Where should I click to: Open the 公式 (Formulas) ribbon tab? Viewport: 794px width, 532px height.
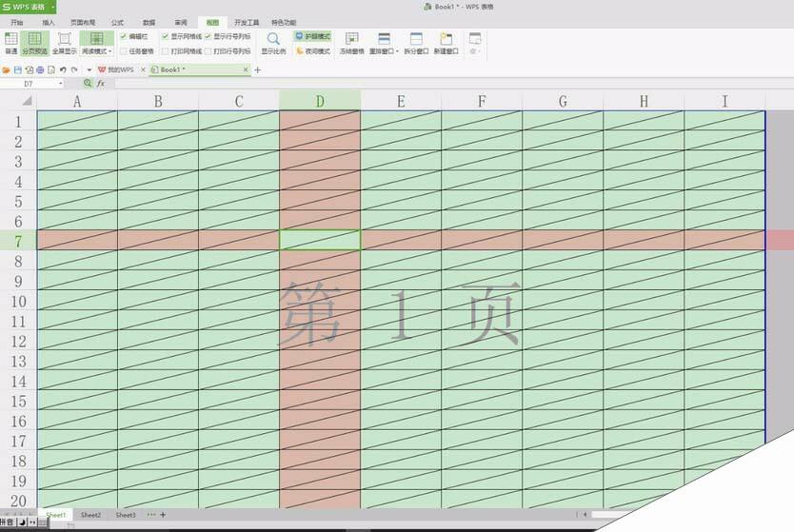(x=117, y=22)
